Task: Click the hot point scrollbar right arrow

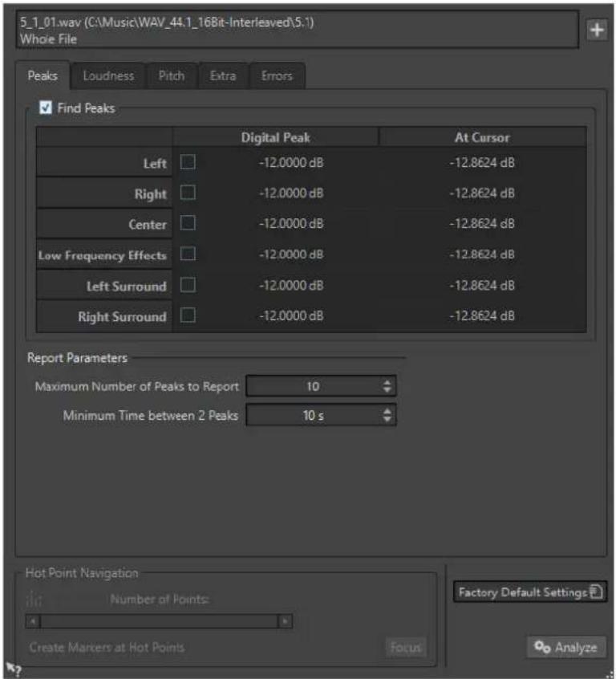Action: (x=285, y=621)
